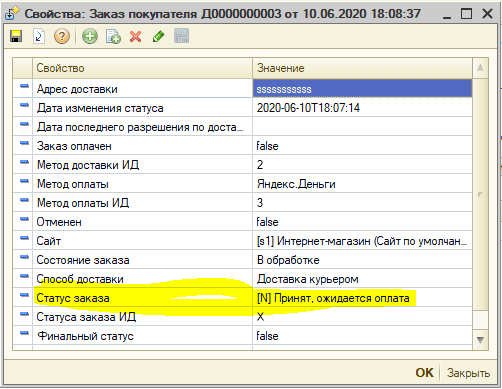Add a new property with green plus
This screenshot has width=502, height=389.
coord(90,36)
